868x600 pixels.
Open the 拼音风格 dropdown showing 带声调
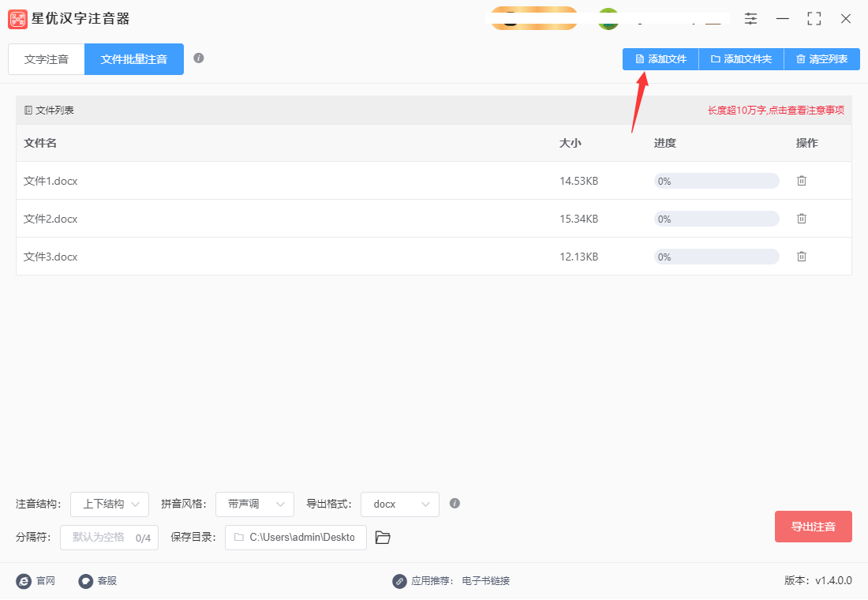(x=255, y=504)
